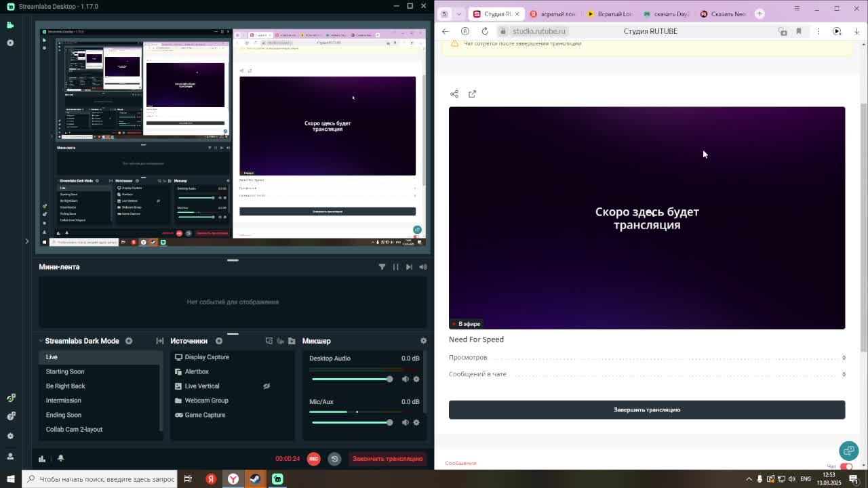Viewport: 868px width, 488px height.
Task: Bookmark the current page
Action: (x=799, y=31)
